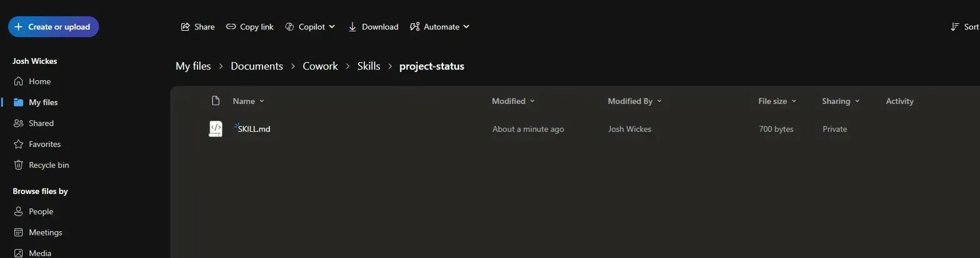The height and width of the screenshot is (258, 980).
Task: Open the Copilot dropdown
Action: click(x=310, y=27)
